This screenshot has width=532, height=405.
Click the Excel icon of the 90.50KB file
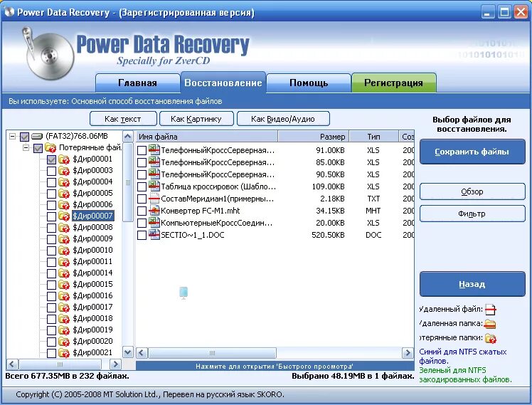pos(154,174)
